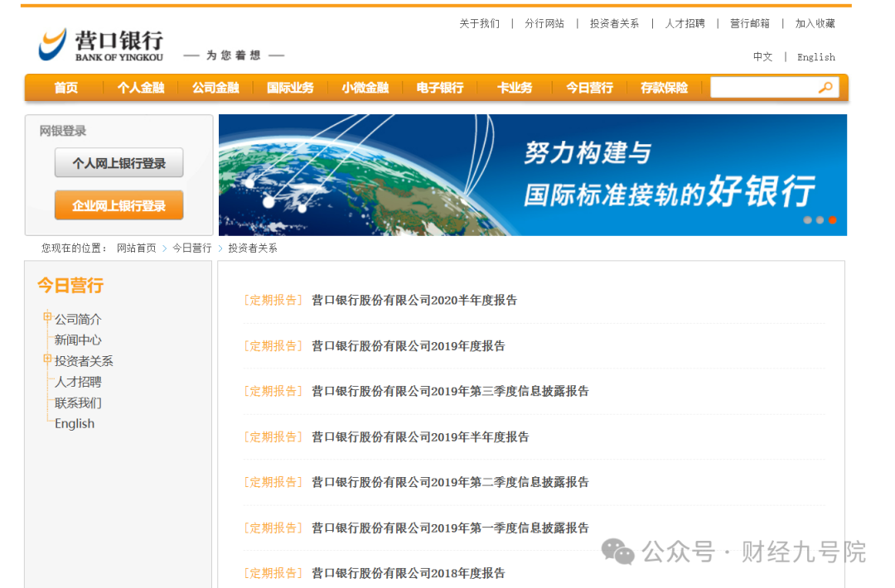Open 分行网站 branch sites link
The image size is (895, 588).
tap(544, 23)
